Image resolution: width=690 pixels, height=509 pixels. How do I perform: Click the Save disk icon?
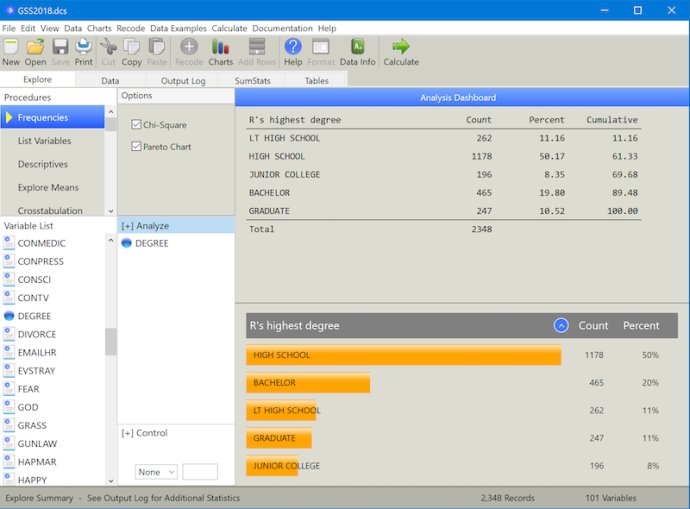(60, 47)
